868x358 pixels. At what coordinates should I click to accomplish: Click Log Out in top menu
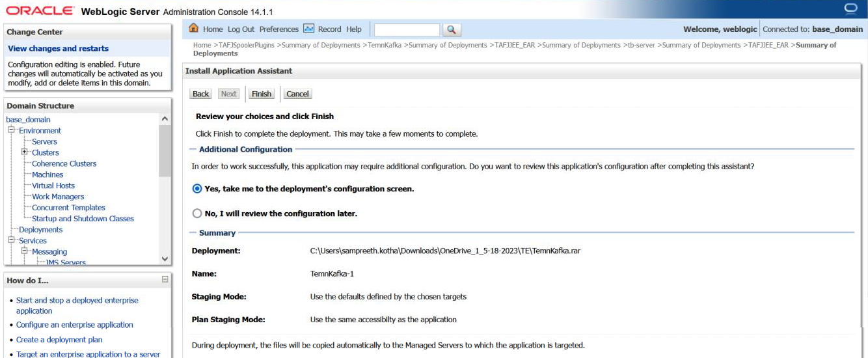click(241, 29)
